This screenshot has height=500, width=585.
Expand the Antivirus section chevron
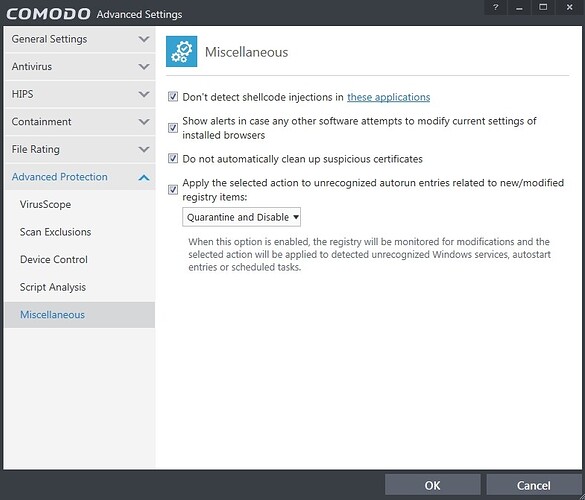coord(144,66)
